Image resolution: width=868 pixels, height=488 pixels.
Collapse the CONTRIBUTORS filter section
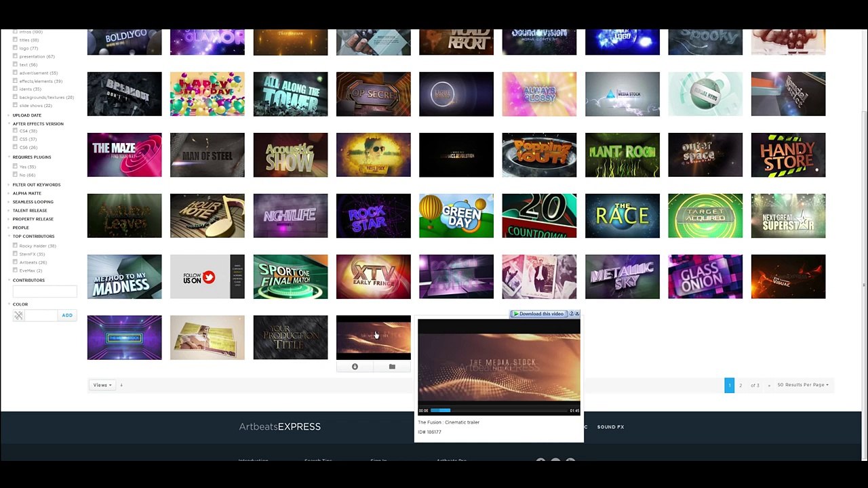click(x=28, y=281)
